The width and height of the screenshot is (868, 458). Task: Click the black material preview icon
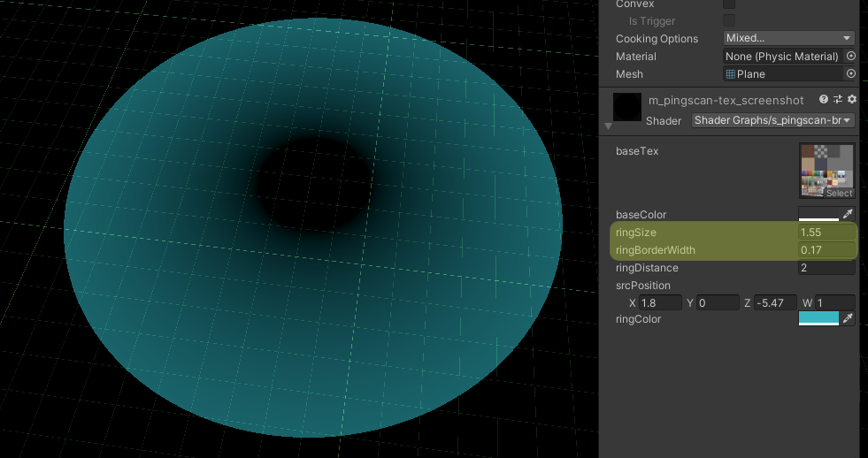(626, 108)
